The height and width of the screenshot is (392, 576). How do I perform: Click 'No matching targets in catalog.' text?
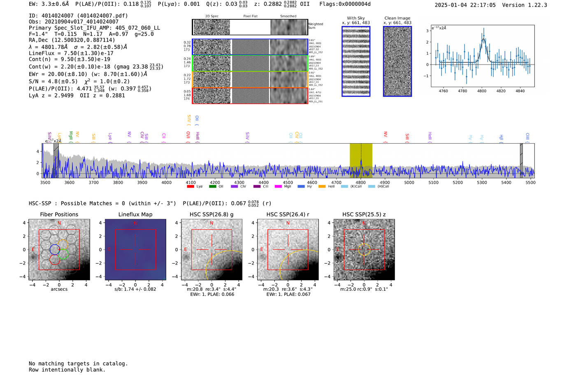click(x=78, y=364)
